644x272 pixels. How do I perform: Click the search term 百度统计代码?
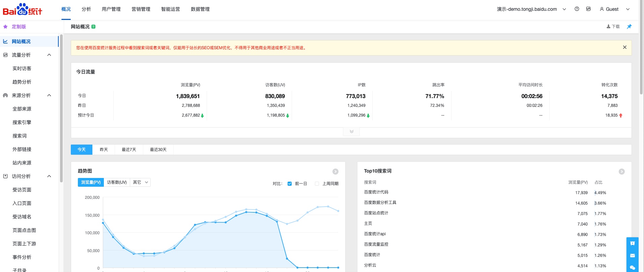(x=376, y=192)
